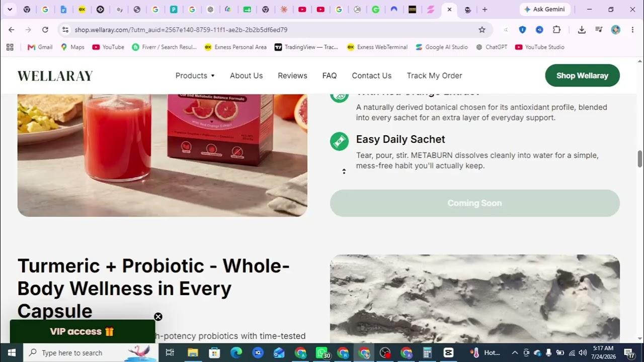Select Track My Order in navigation
The image size is (644, 362).
coord(434,75)
